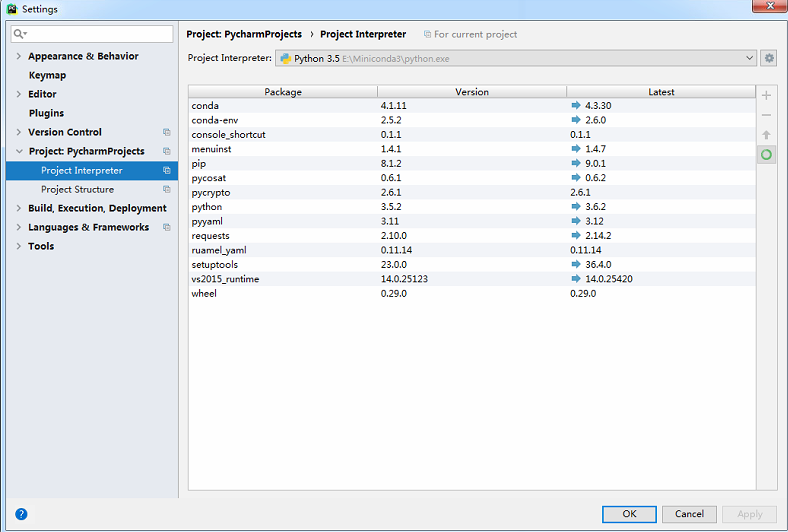Click the OK button

(629, 514)
